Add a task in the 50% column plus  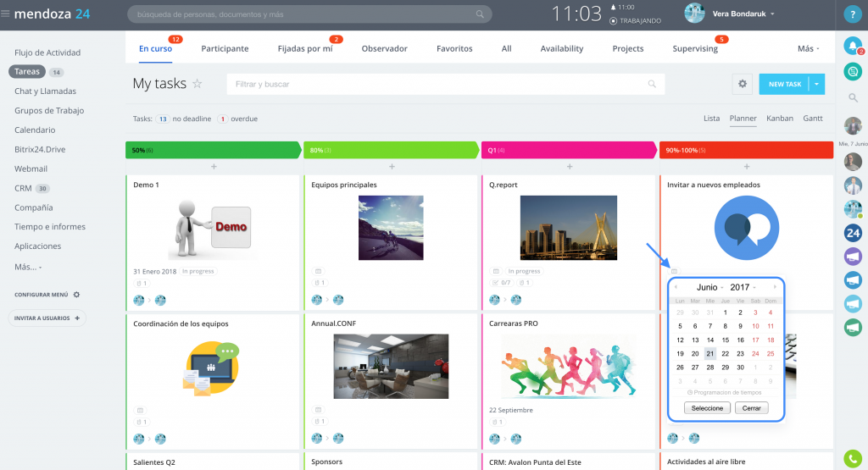click(x=214, y=167)
